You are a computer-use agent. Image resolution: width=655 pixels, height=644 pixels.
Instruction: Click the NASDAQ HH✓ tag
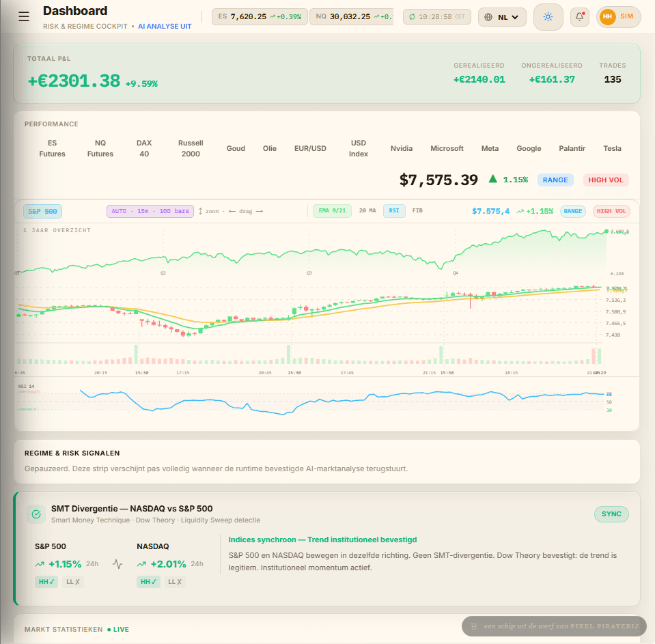point(148,582)
